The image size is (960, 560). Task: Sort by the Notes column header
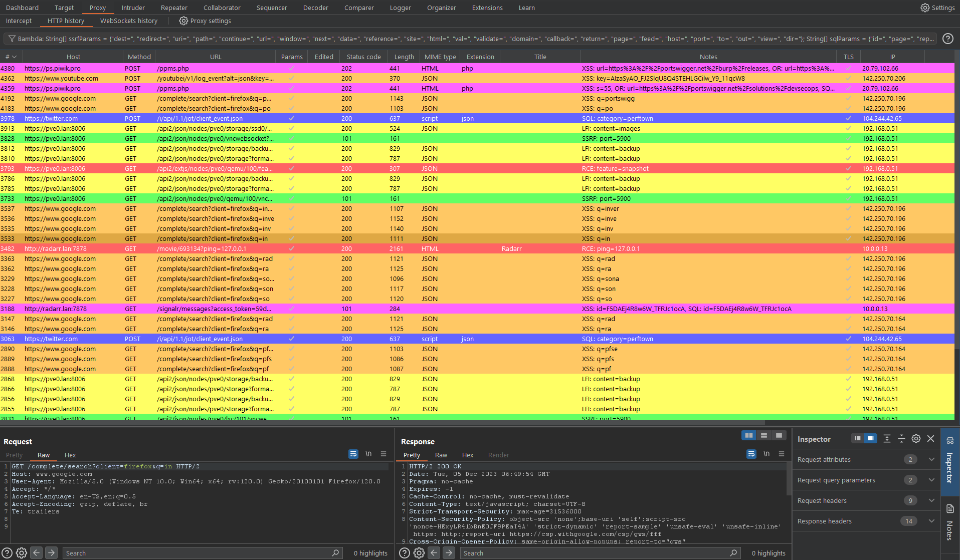708,57
